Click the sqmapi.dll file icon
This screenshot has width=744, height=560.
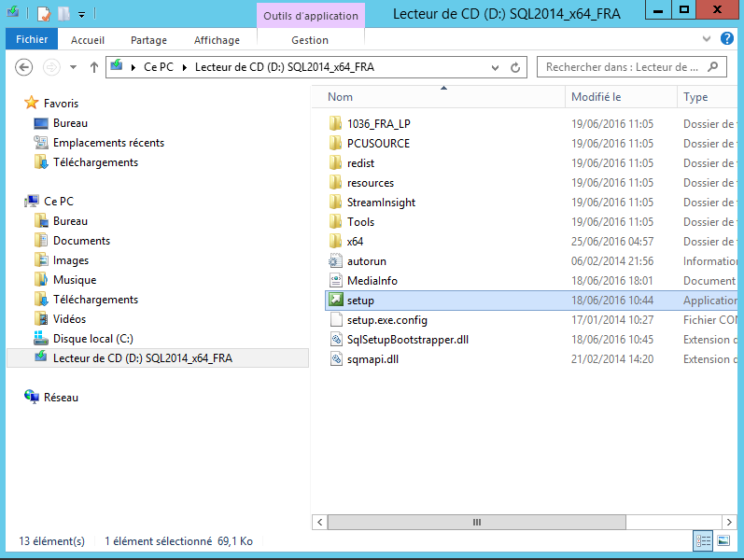[x=335, y=359]
